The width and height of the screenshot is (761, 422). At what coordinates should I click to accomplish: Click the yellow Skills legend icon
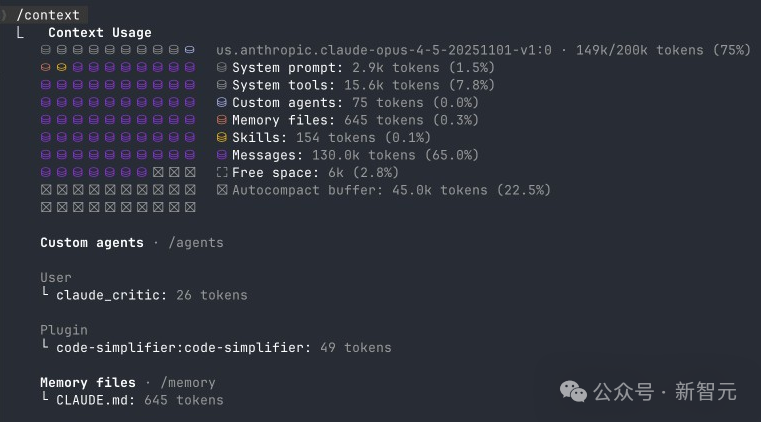(222, 137)
